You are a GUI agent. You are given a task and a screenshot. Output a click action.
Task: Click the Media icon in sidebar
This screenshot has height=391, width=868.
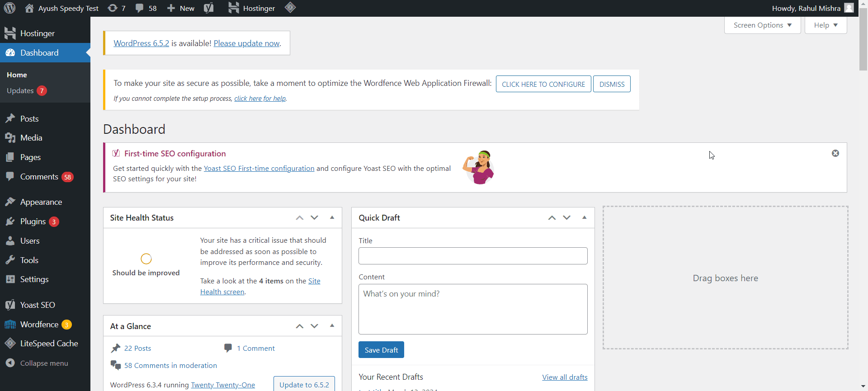10,138
